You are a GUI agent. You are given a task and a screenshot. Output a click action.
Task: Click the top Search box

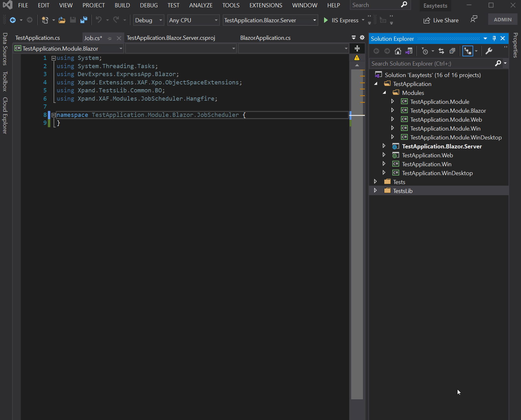coord(380,5)
